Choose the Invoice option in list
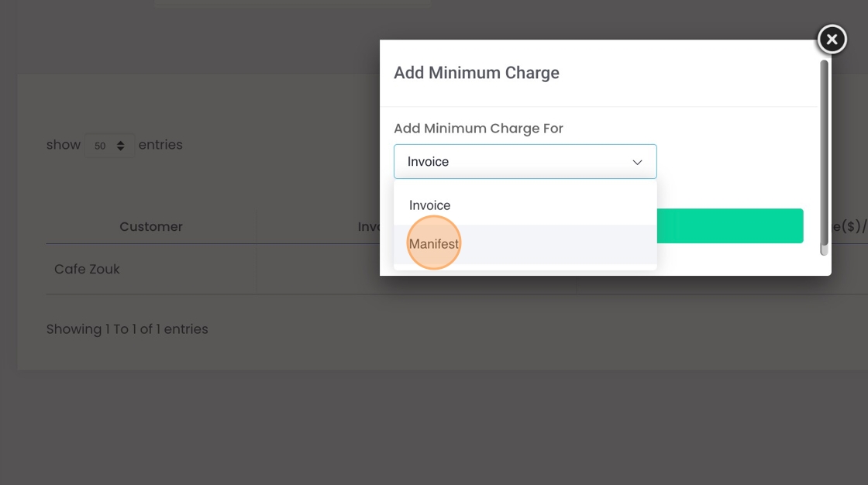Screen dimensions: 868x485 point(430,205)
